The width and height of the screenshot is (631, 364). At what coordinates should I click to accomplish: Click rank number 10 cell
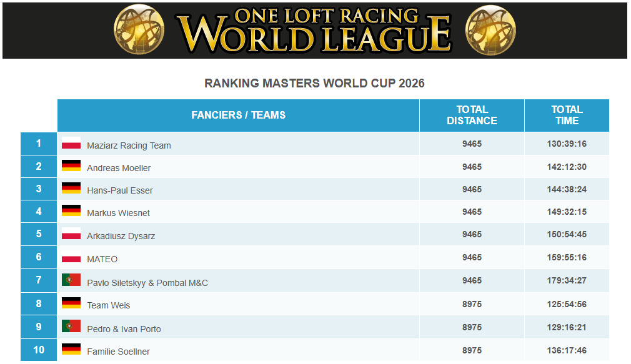point(39,350)
